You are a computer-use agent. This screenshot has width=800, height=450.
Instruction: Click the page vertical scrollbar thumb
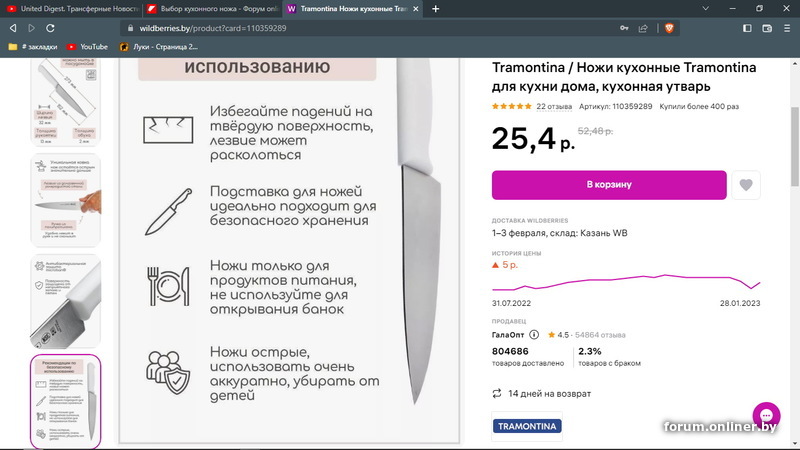794,147
